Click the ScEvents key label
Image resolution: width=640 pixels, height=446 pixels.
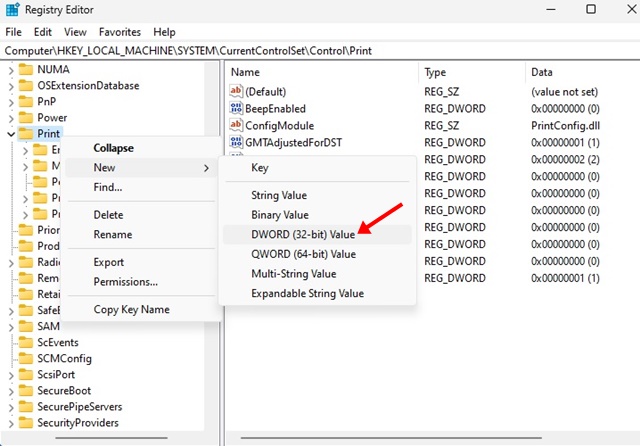(x=58, y=342)
